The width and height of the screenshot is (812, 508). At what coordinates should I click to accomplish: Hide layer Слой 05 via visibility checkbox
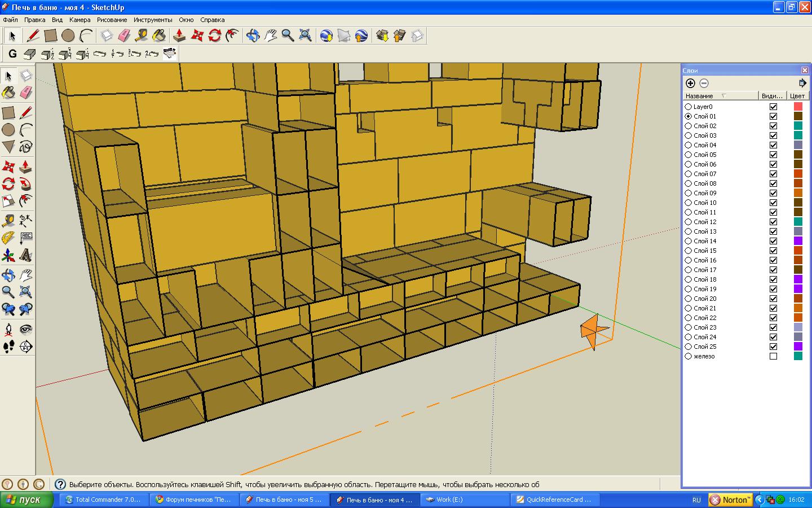[x=773, y=155]
